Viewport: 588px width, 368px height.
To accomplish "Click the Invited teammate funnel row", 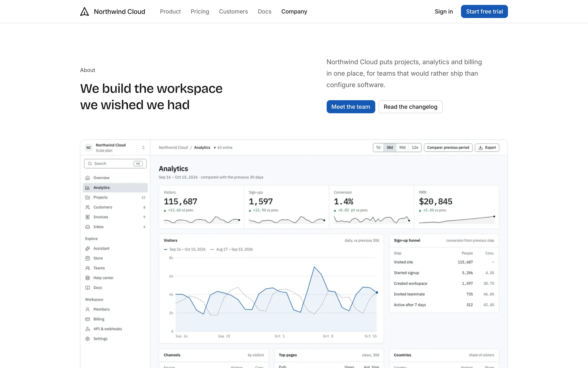I will 444,294.
